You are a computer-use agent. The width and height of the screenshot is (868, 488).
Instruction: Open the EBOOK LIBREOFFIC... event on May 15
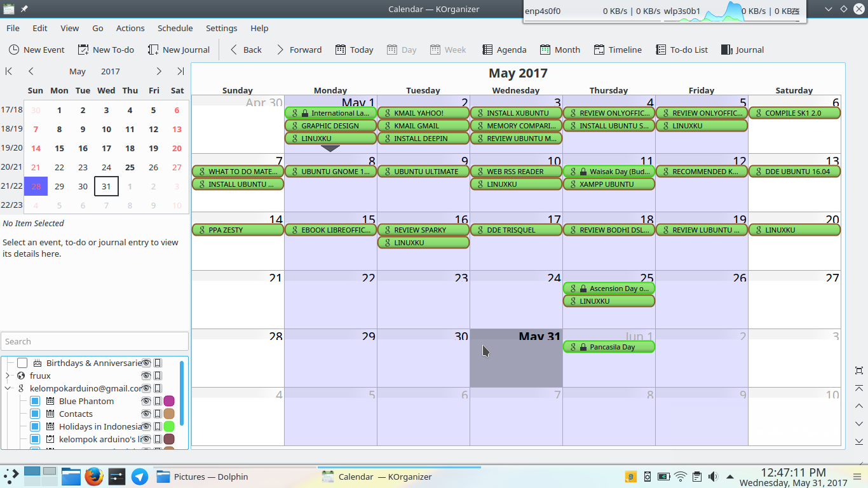(330, 230)
